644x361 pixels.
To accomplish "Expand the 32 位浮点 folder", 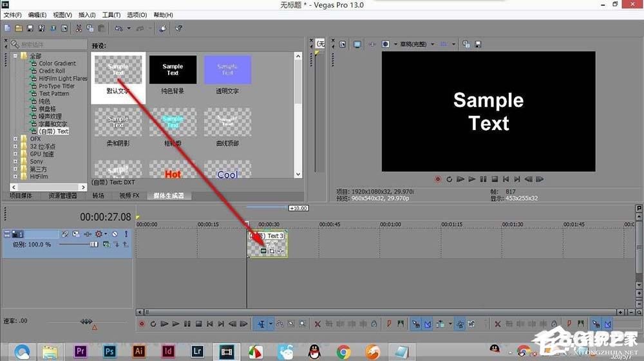I will [15, 147].
